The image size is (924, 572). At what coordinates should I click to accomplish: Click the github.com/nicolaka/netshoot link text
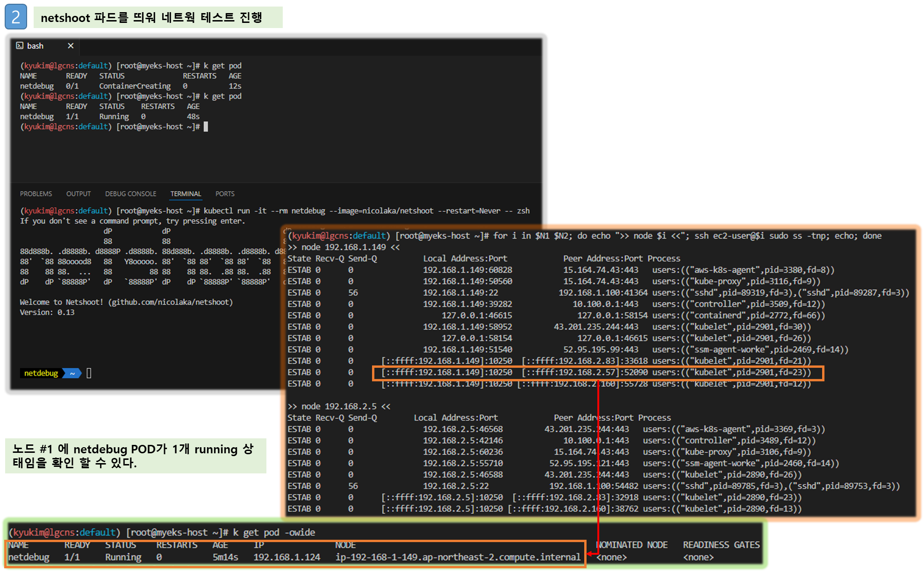170,302
